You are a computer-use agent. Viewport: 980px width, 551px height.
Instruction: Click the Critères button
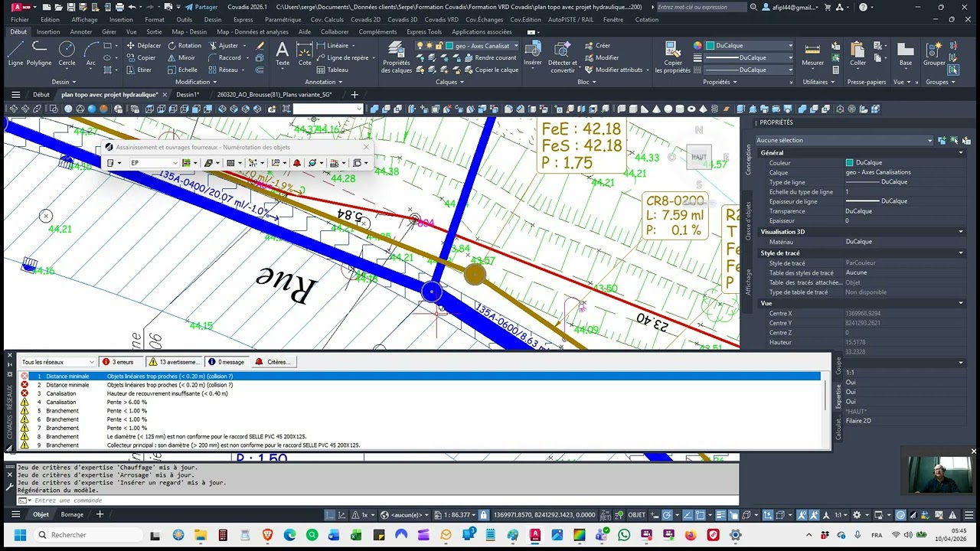tap(273, 362)
